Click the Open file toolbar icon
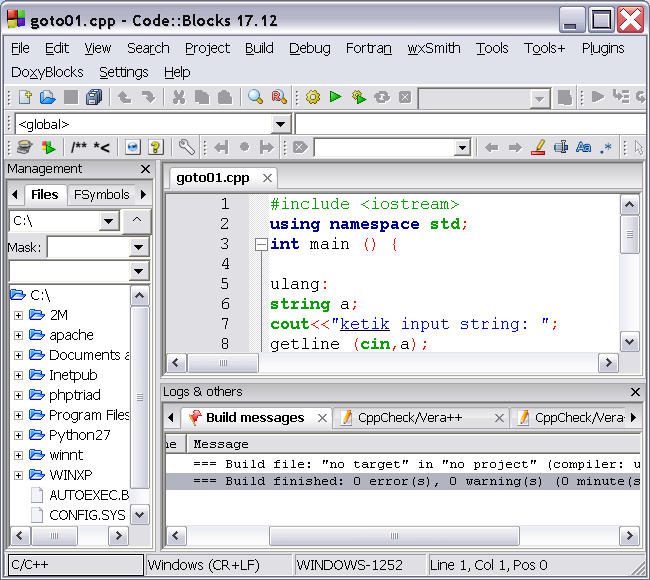 48,97
